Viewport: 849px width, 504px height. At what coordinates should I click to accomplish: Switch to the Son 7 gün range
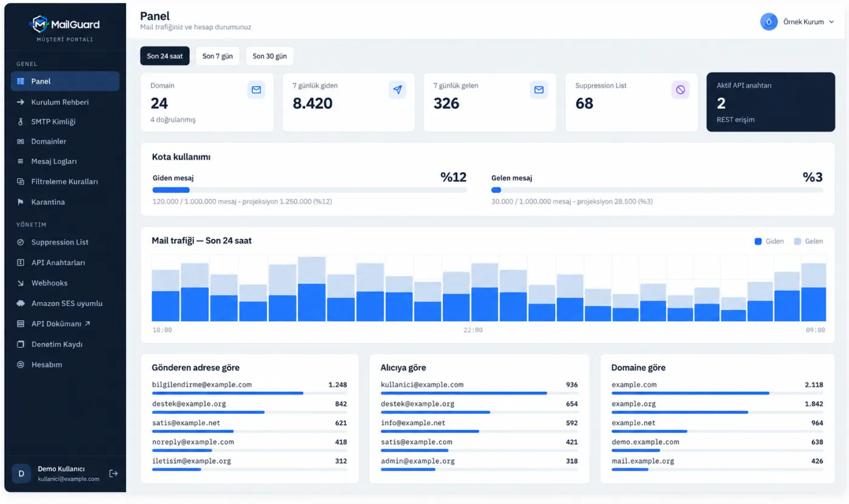pyautogui.click(x=217, y=56)
